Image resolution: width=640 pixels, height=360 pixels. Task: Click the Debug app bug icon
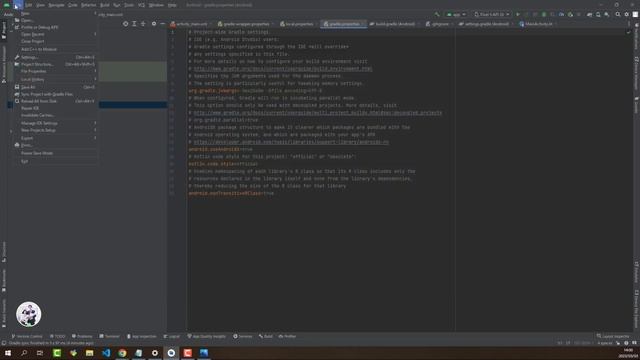[x=544, y=14]
